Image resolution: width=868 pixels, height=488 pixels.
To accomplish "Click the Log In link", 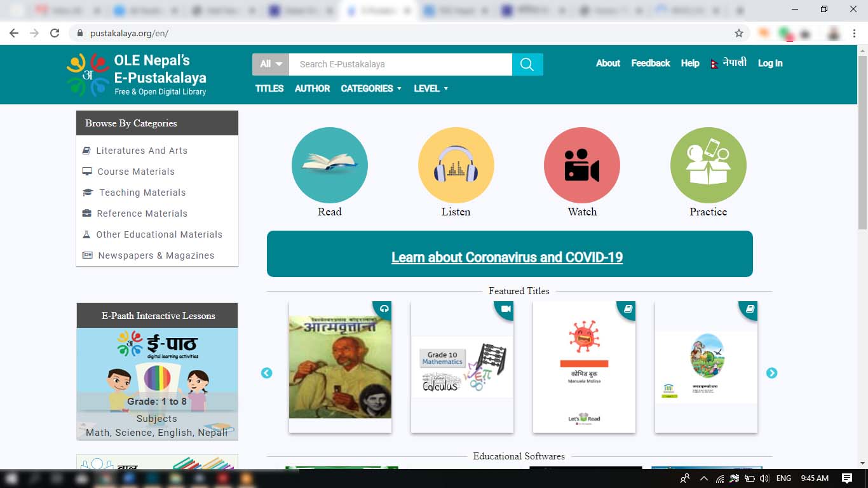I will (770, 63).
